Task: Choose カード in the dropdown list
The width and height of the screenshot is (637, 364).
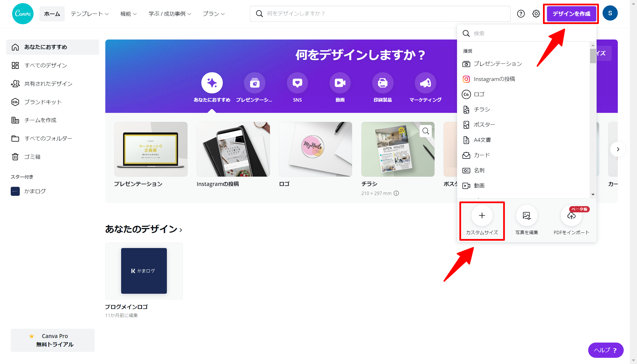Action: pos(523,155)
